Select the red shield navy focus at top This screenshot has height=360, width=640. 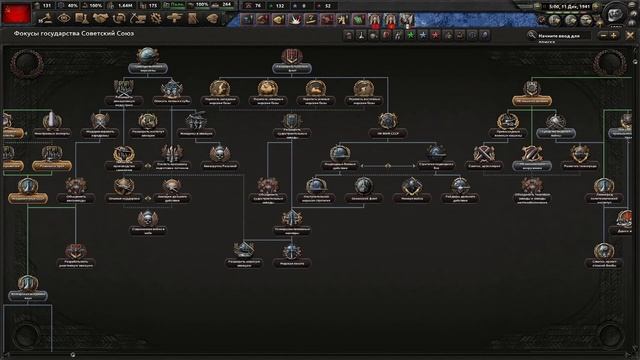pyautogui.click(x=291, y=60)
